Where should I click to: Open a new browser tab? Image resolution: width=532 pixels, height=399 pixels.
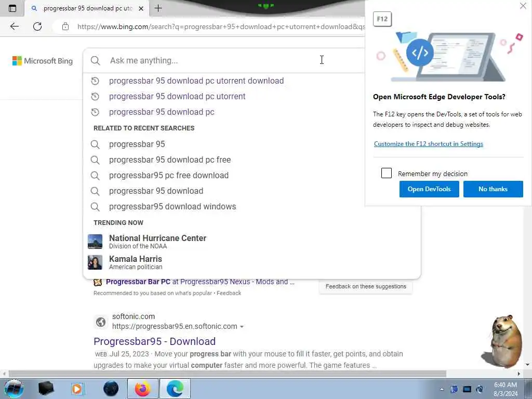pyautogui.click(x=158, y=8)
